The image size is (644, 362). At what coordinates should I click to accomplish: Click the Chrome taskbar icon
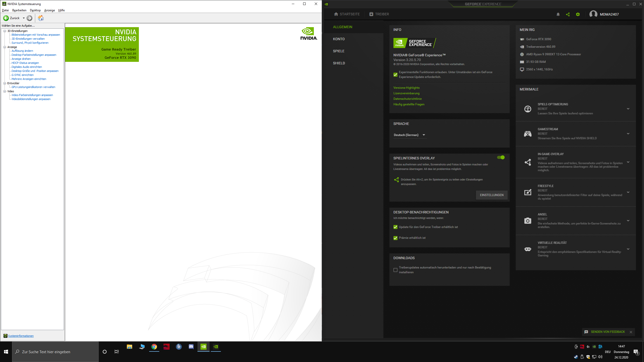(154, 347)
